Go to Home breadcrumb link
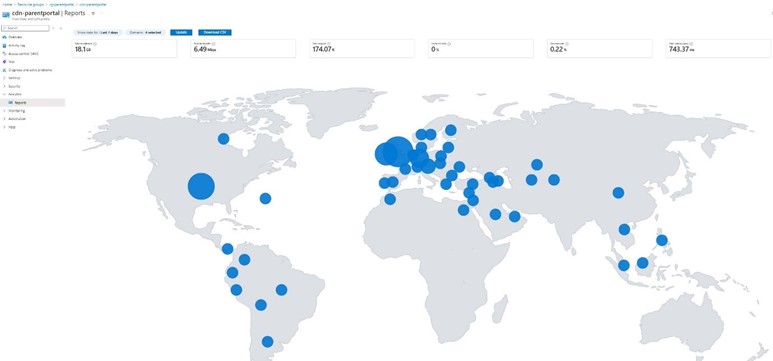This screenshot has height=361, width=773. click(x=6, y=4)
